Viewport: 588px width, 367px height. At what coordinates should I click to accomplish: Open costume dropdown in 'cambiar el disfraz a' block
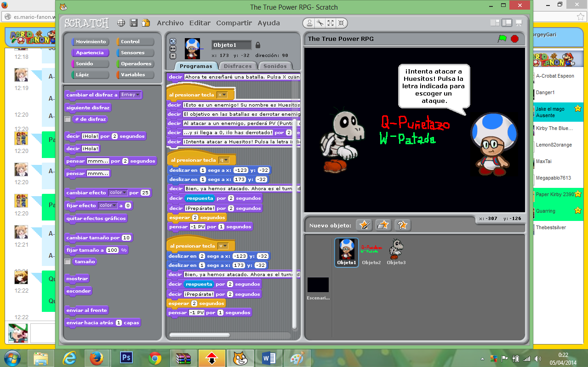(130, 95)
